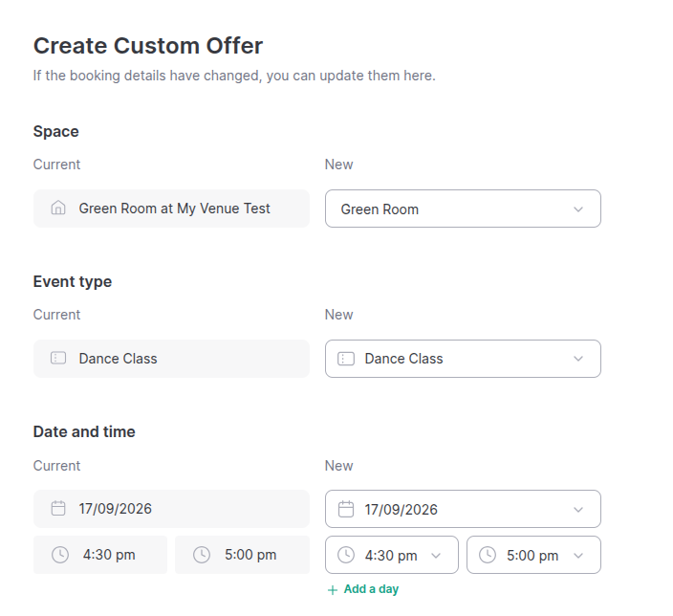Click the plus icon beside Add a day
673x616 pixels.
click(x=333, y=590)
